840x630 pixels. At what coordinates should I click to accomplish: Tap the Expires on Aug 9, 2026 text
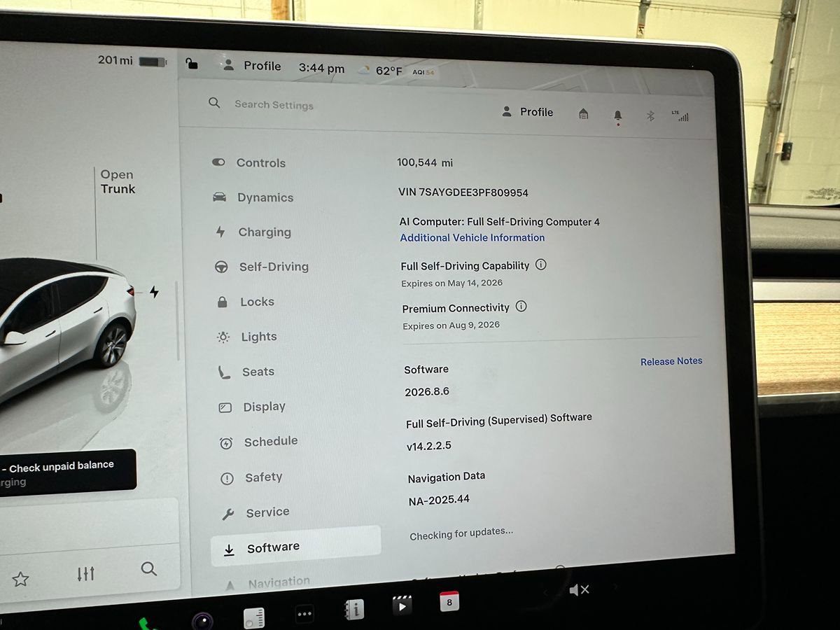click(451, 325)
